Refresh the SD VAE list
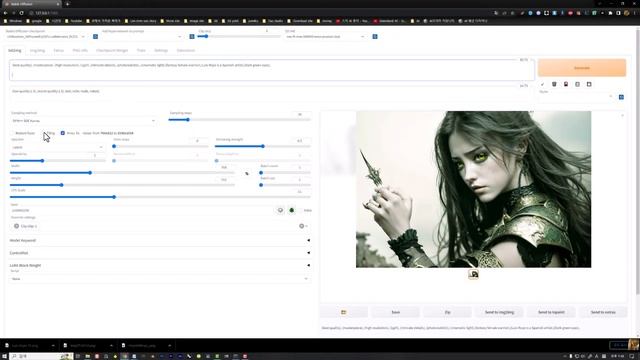Image resolution: width=640 pixels, height=360 pixels. [375, 37]
